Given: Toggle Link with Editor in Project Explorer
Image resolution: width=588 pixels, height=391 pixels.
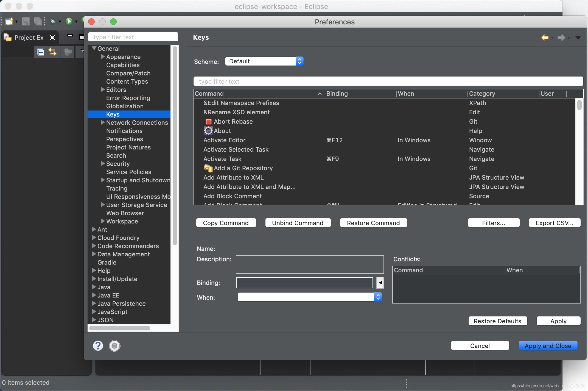Looking at the screenshot, I should point(52,52).
